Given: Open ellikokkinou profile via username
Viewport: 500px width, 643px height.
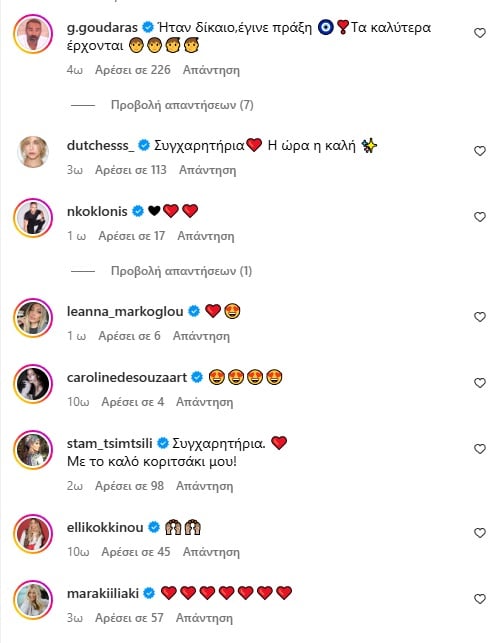Looking at the screenshot, I should (105, 527).
